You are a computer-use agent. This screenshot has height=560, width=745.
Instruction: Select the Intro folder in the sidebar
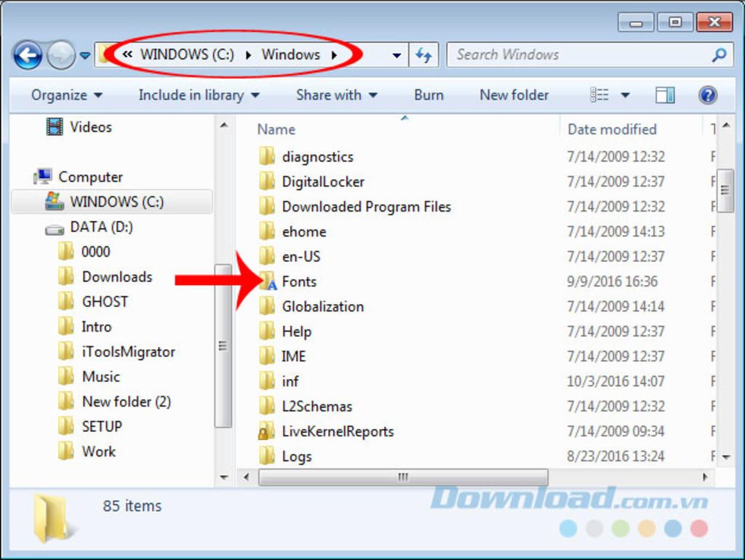point(84,327)
